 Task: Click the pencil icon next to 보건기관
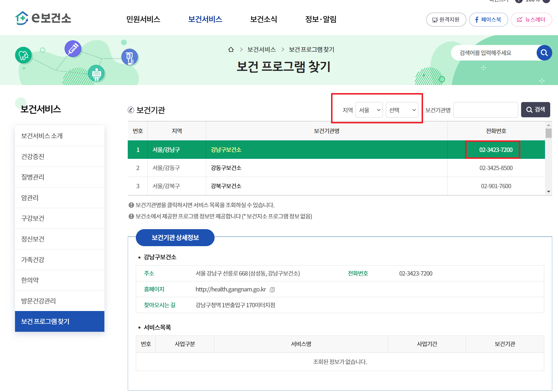pyautogui.click(x=131, y=110)
